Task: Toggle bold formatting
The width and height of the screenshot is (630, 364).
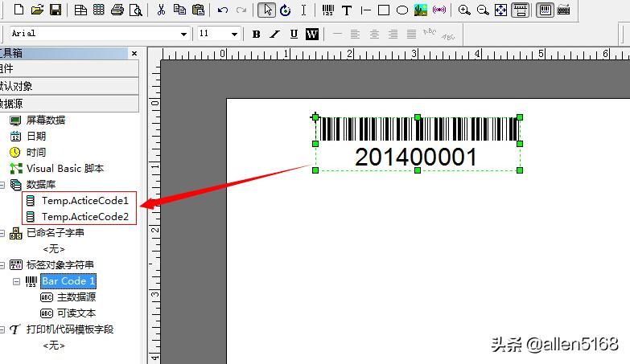Action: [x=256, y=34]
